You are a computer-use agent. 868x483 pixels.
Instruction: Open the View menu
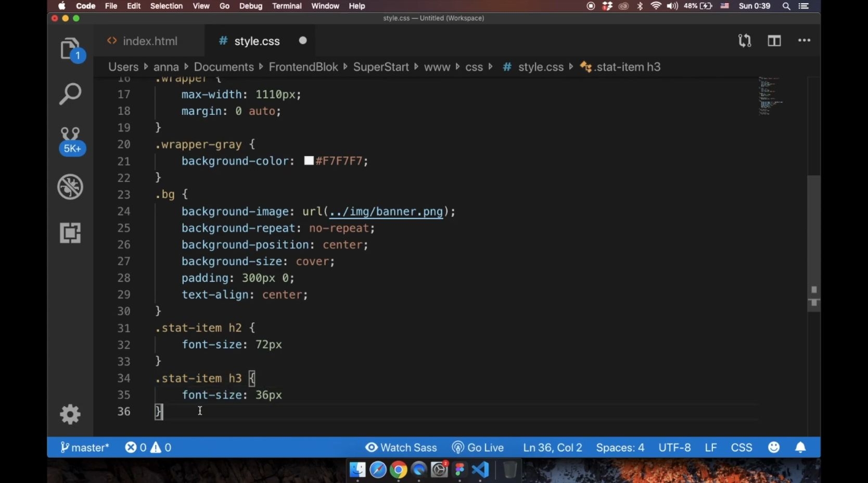(x=201, y=6)
